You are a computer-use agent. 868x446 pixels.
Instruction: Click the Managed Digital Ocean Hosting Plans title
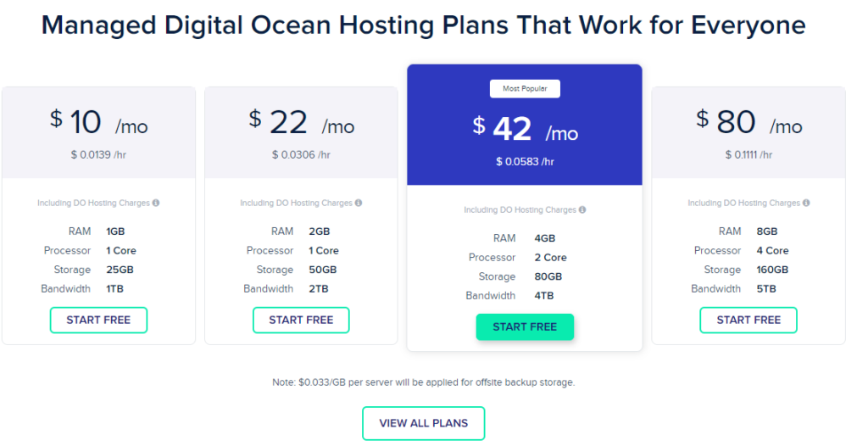coord(423,25)
